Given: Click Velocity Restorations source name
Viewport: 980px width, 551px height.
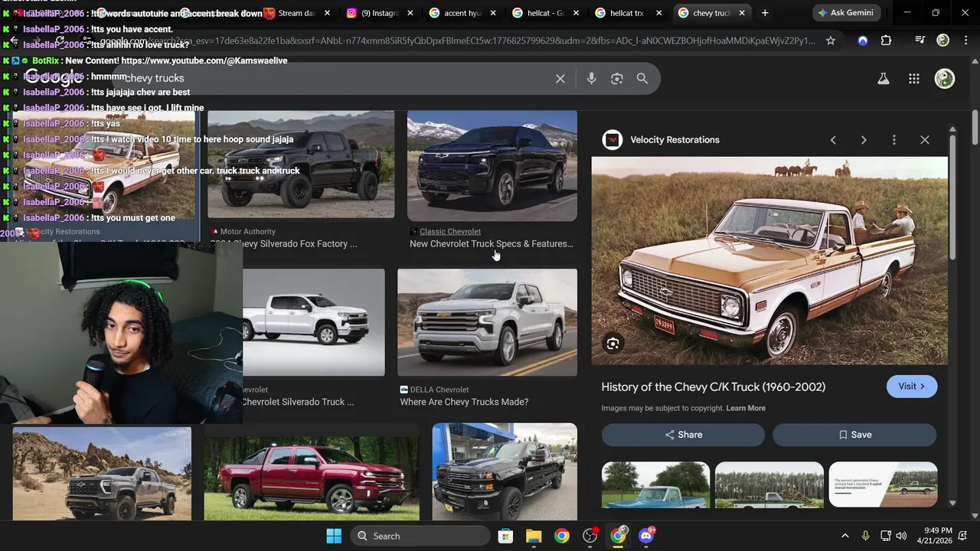Looking at the screenshot, I should 675,140.
